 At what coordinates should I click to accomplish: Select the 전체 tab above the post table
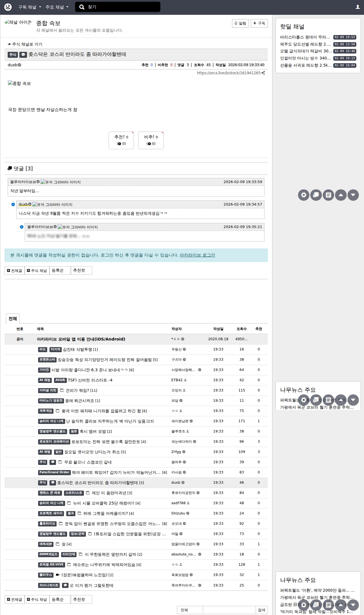pyautogui.click(x=13, y=319)
